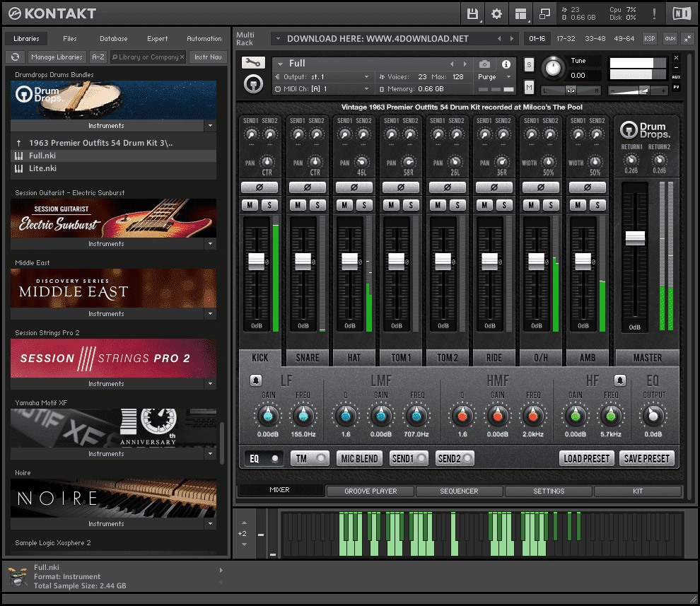Open the options gear icon
Screen dimensions: 700x606
coord(496,14)
